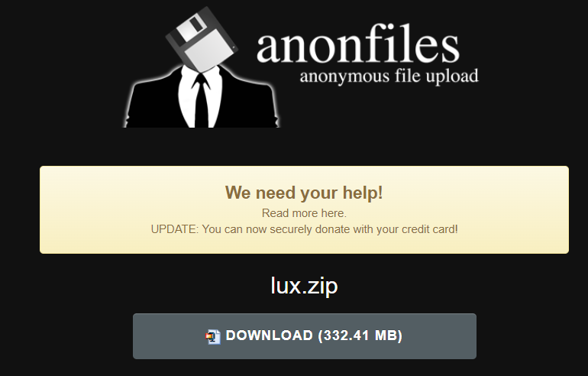Click the word "here" in the banner
588x376 pixels.
point(332,213)
